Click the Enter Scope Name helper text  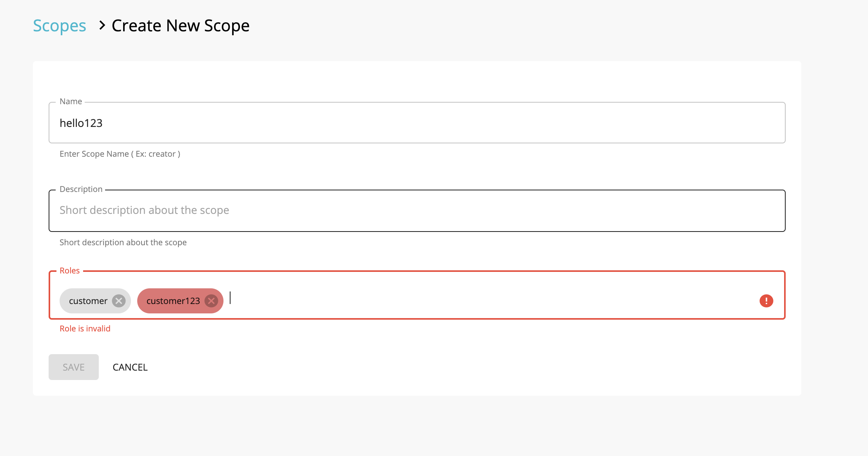120,154
